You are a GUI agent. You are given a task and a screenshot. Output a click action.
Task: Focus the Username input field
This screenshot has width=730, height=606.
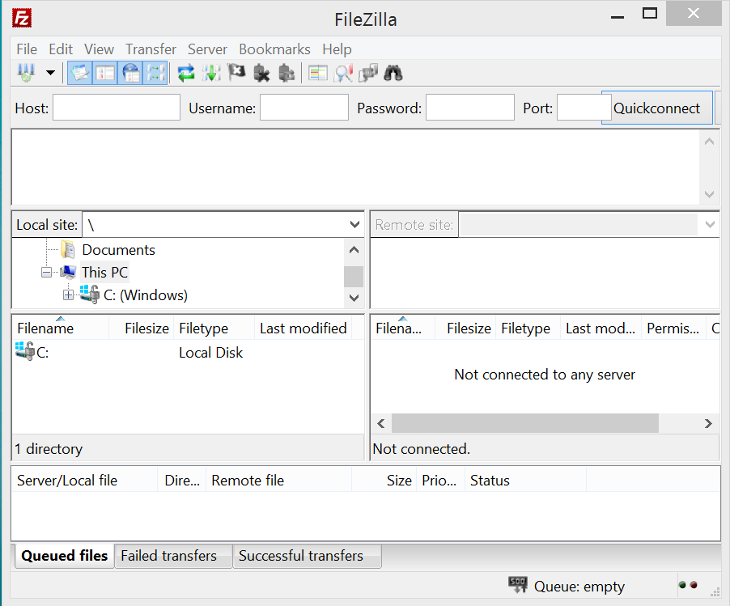tap(304, 108)
